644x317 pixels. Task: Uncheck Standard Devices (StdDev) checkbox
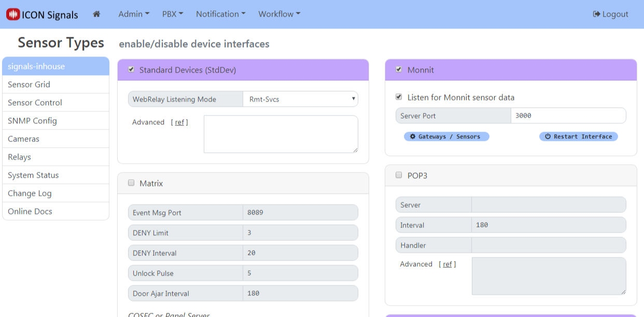[x=132, y=69]
